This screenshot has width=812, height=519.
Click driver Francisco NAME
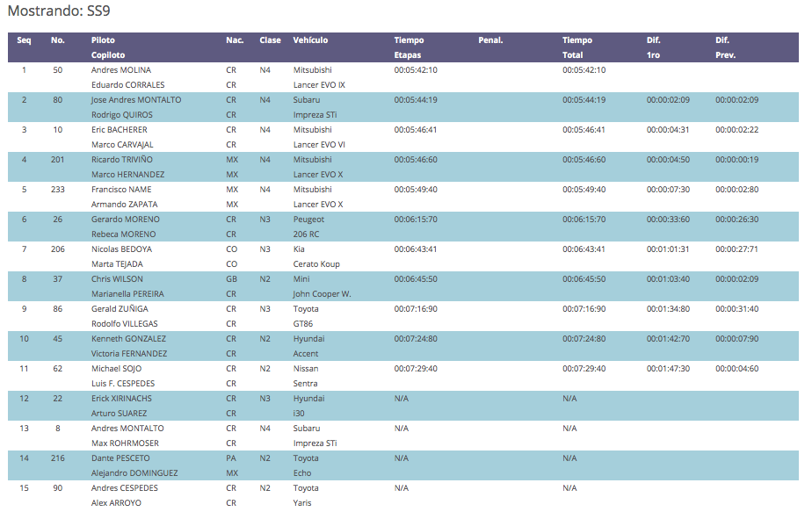click(x=121, y=190)
